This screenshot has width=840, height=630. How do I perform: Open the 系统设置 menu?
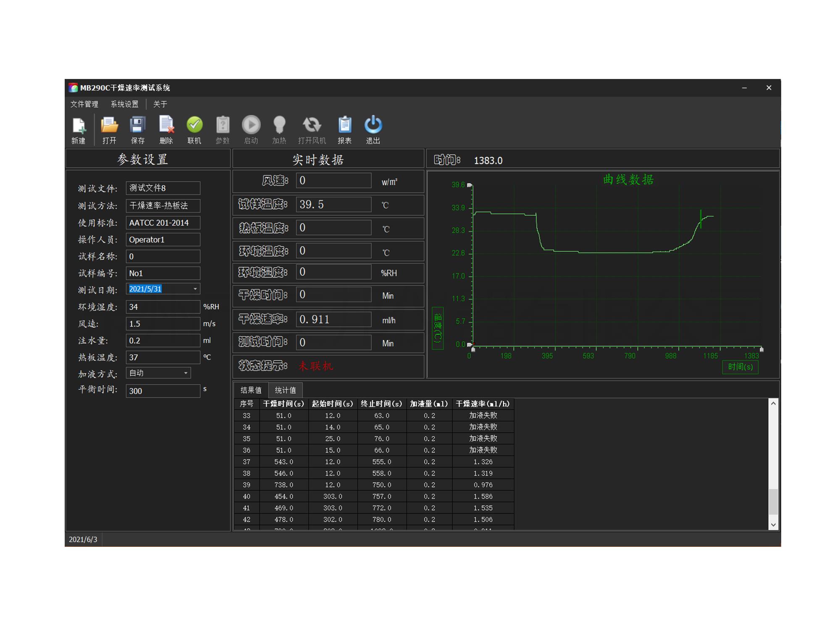(x=125, y=104)
